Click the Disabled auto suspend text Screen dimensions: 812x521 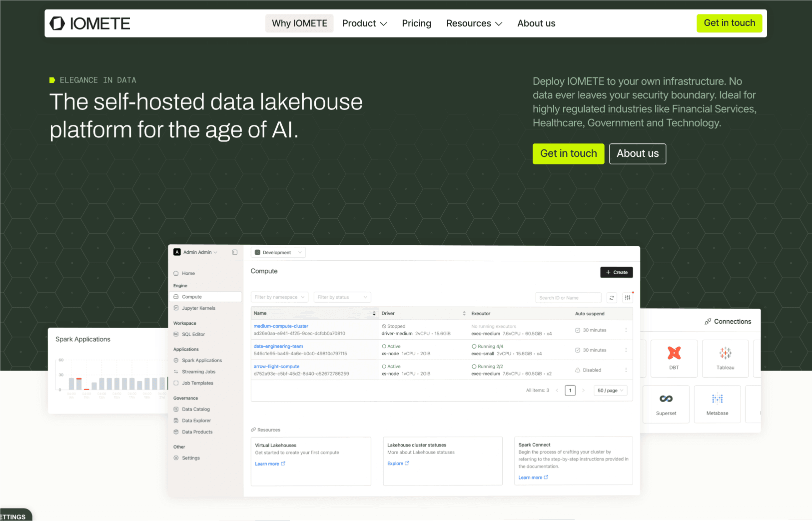(x=592, y=370)
